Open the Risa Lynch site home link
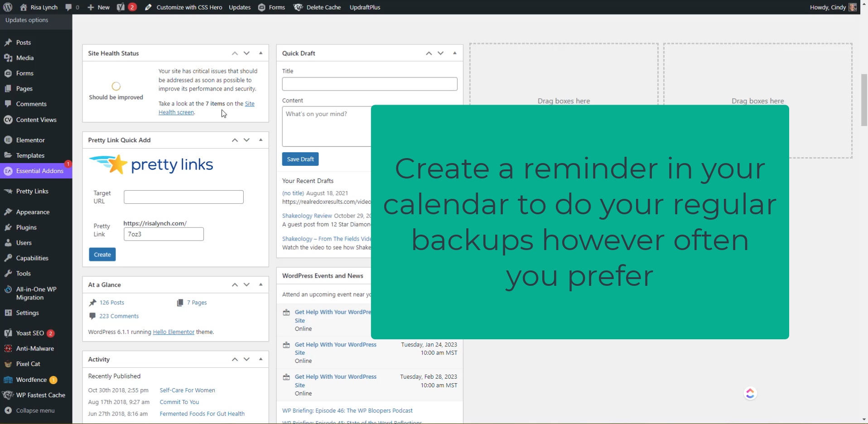The height and width of the screenshot is (424, 868). point(39,7)
